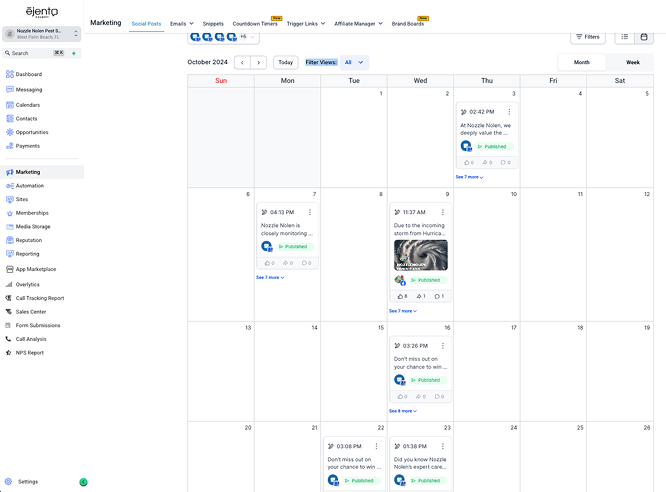Image resolution: width=666 pixels, height=492 pixels.
Task: Open the Filter Views All dropdown
Action: (354, 62)
